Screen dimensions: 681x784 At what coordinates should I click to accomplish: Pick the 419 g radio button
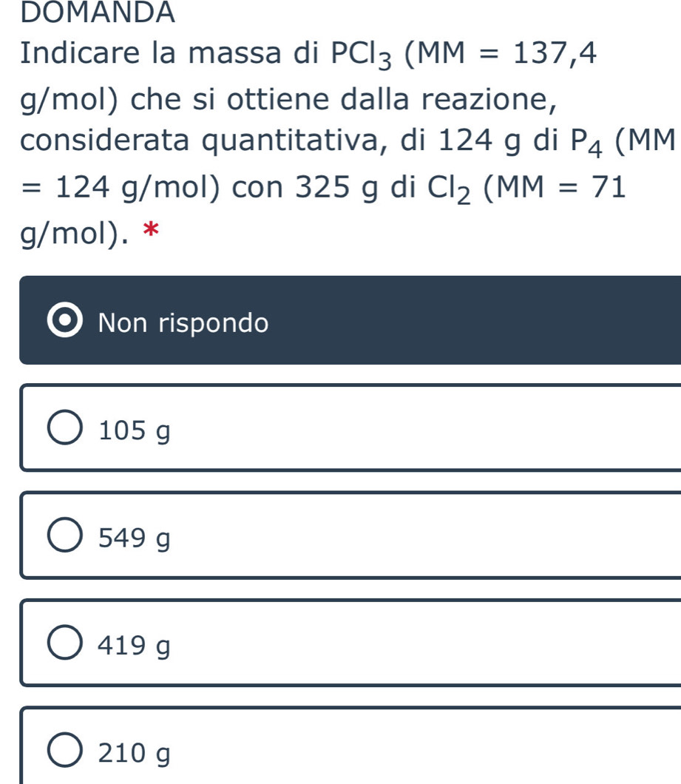67,645
